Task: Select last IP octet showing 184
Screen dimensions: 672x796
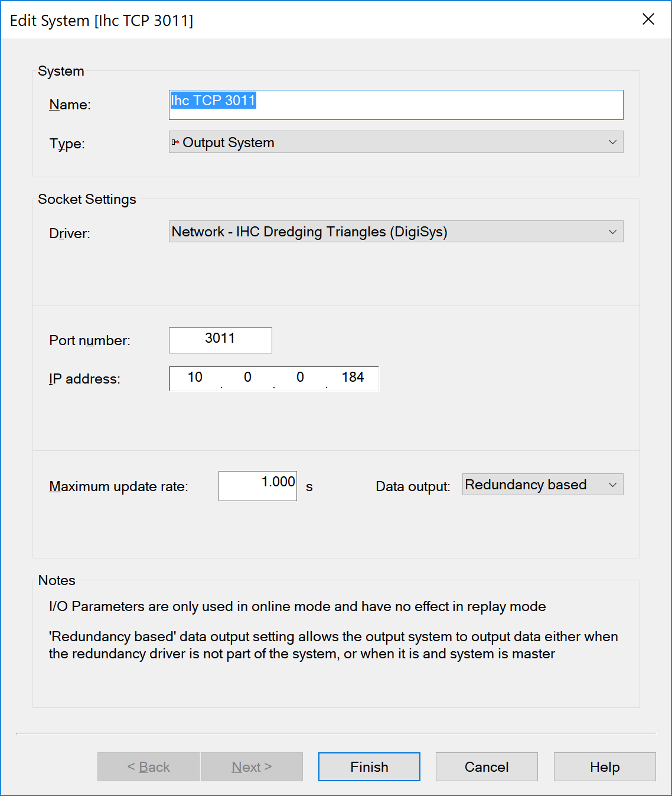Action: [x=353, y=378]
